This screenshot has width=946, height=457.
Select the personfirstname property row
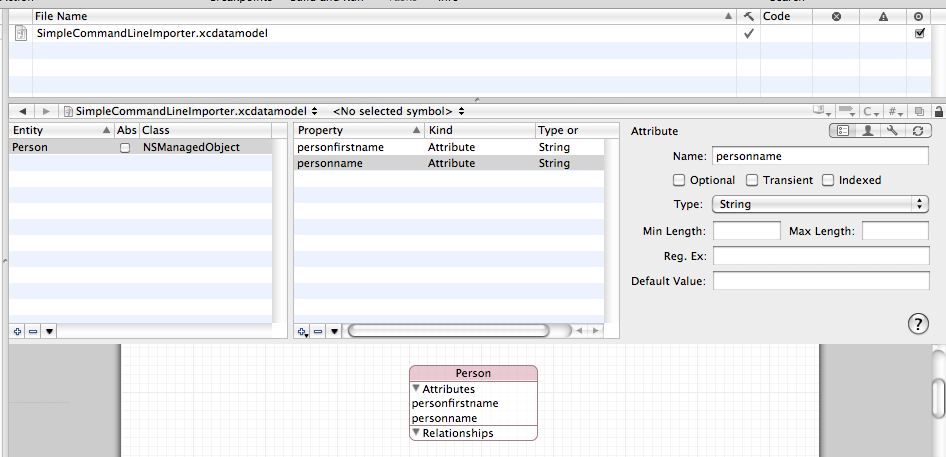coord(356,147)
